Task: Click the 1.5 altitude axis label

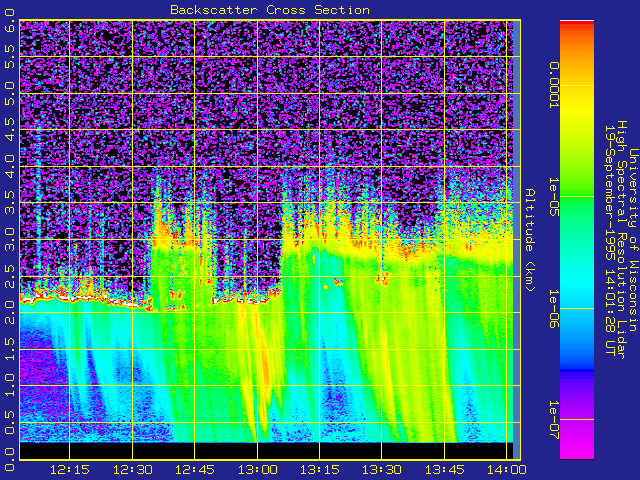Action: [9, 349]
